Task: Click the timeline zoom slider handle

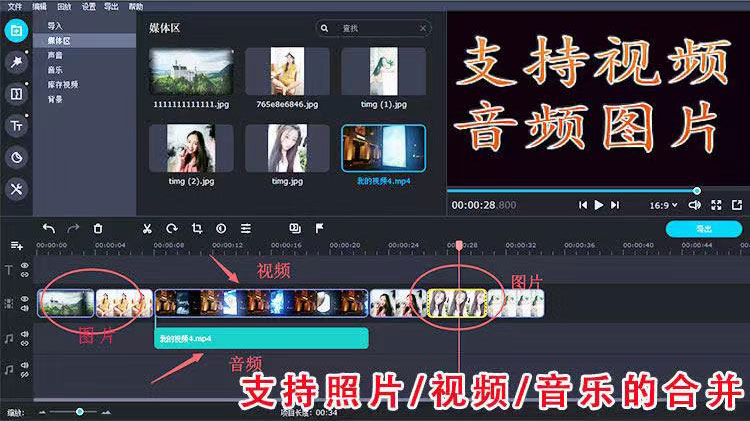Action: point(80,411)
